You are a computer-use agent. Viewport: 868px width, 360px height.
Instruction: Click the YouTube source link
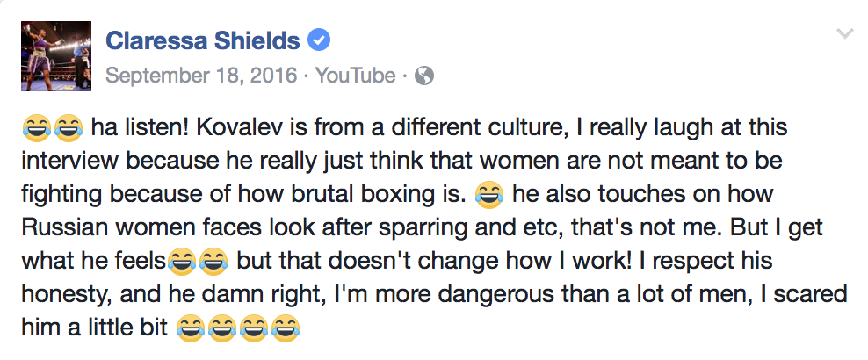[x=355, y=76]
